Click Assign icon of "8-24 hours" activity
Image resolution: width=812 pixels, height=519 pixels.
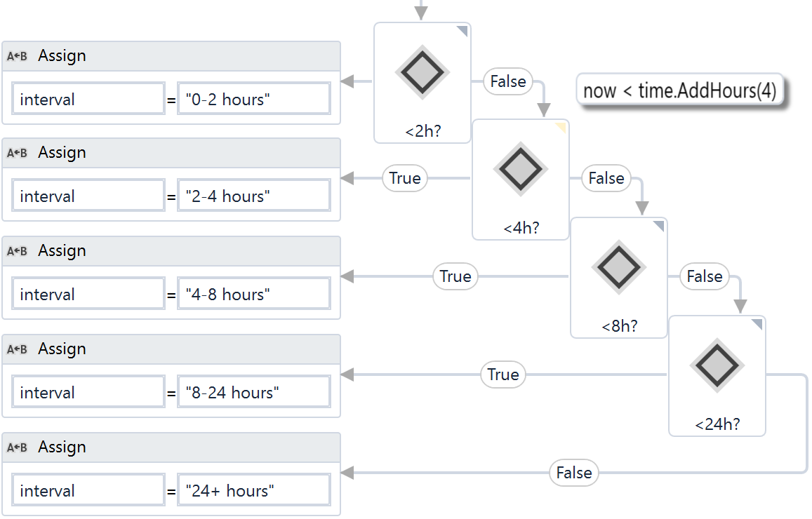(17, 349)
